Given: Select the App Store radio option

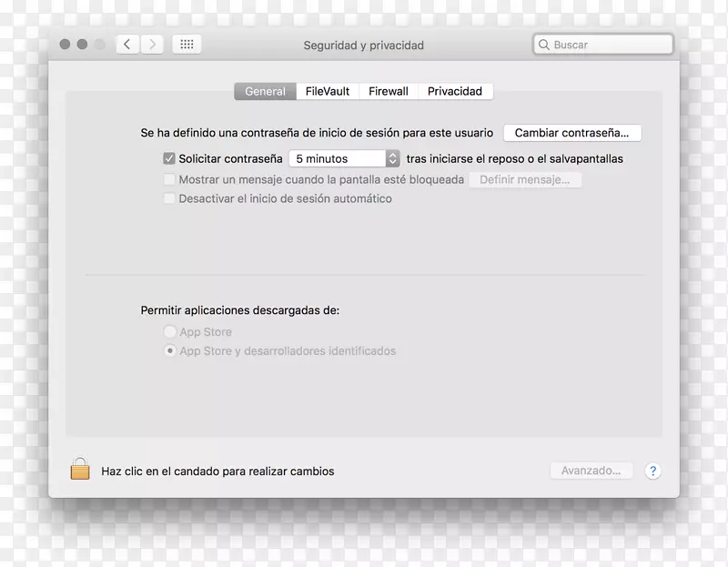Looking at the screenshot, I should (x=169, y=332).
